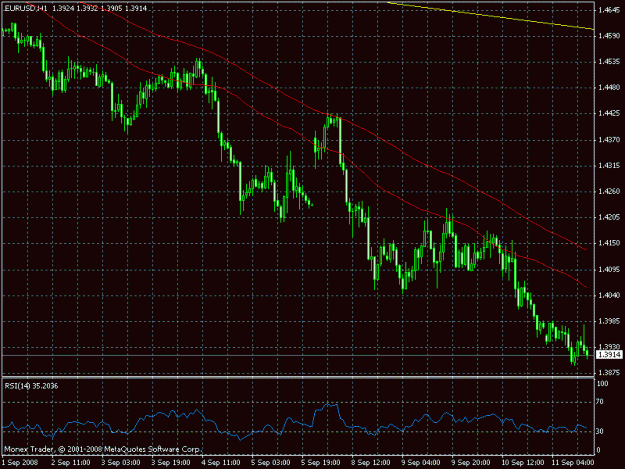Click the 2 Sep 11:00 time label

pyautogui.click(x=71, y=463)
